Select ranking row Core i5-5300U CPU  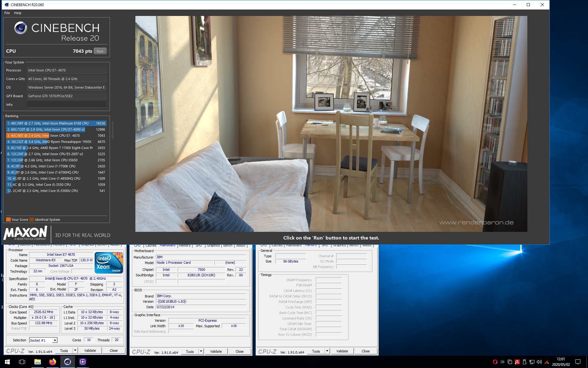[56, 191]
